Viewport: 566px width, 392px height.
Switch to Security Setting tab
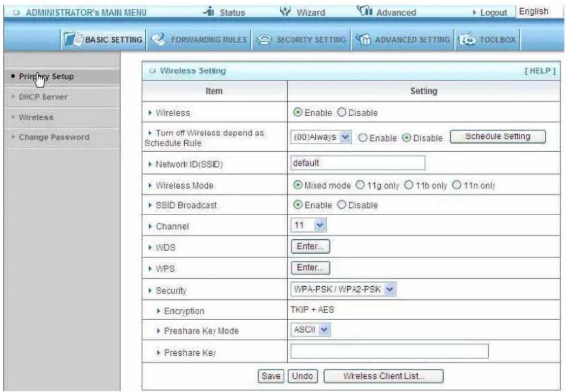(x=301, y=39)
